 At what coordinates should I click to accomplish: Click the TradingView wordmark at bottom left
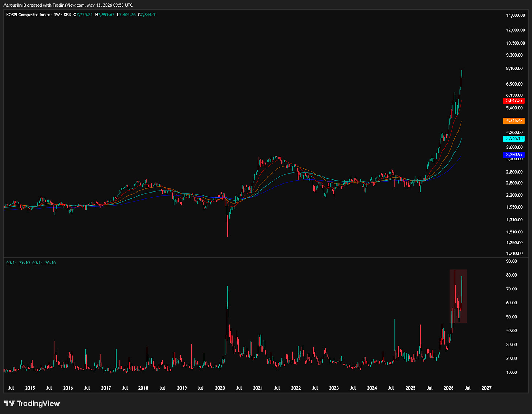[38, 403]
